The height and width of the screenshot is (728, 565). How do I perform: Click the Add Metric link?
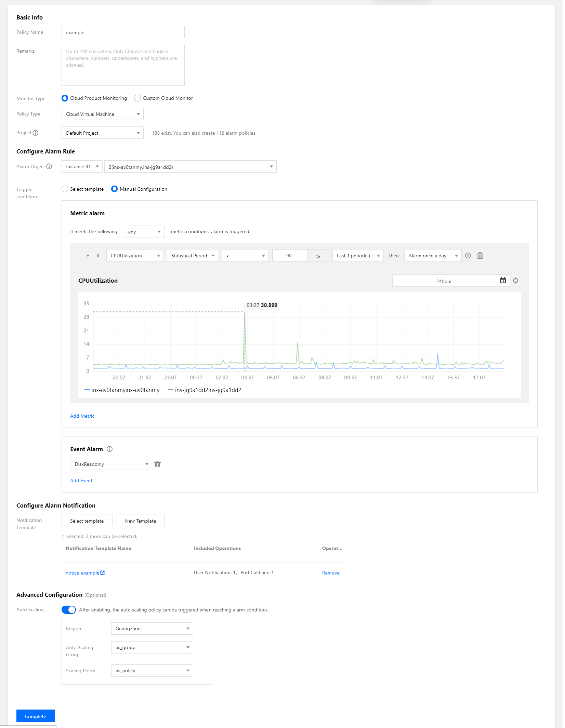point(82,416)
